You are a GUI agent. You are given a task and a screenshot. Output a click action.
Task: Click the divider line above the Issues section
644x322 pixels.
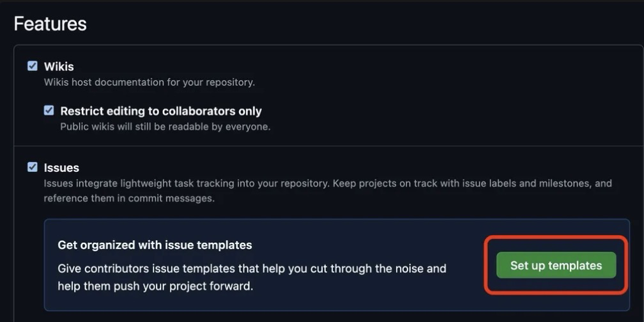[x=328, y=146]
